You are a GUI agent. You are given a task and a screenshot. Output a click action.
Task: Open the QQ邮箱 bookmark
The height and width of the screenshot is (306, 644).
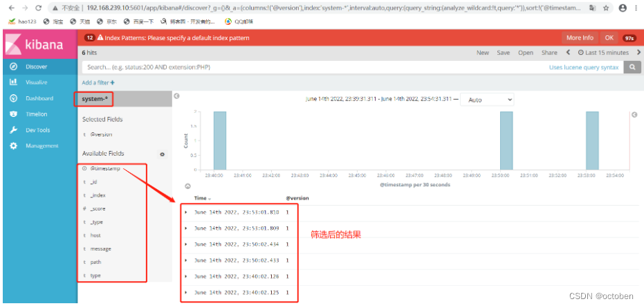point(239,21)
